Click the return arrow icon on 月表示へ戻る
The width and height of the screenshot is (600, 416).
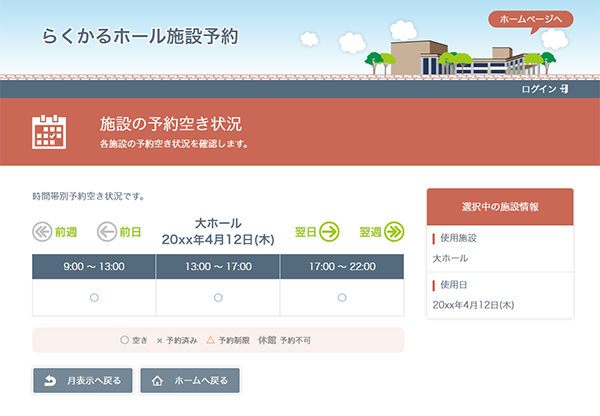tap(50, 381)
